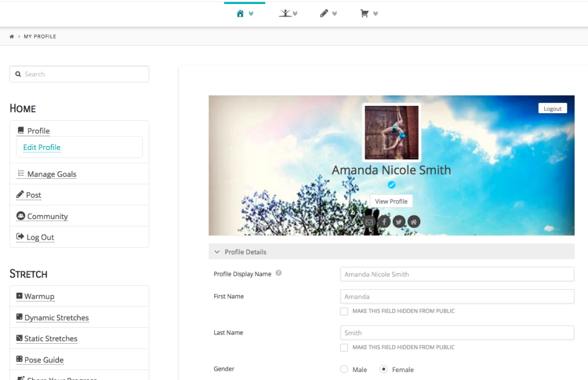The height and width of the screenshot is (380, 588).
Task: Click the Pose Guide dice icon
Action: [x=20, y=359]
